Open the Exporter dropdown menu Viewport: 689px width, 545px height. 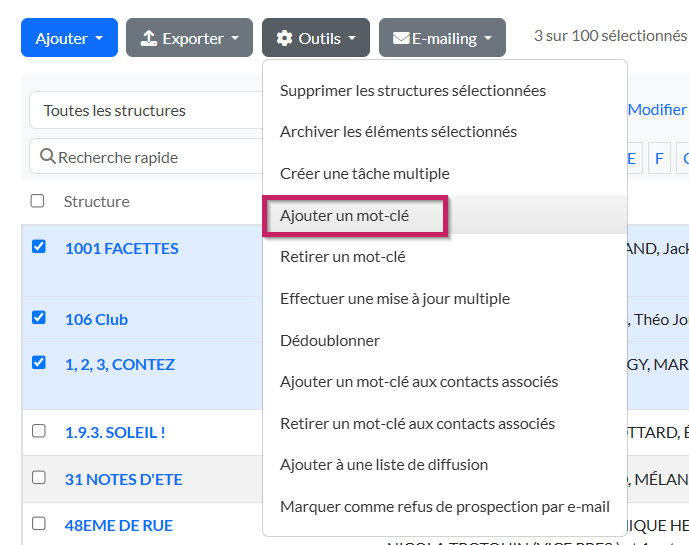189,38
